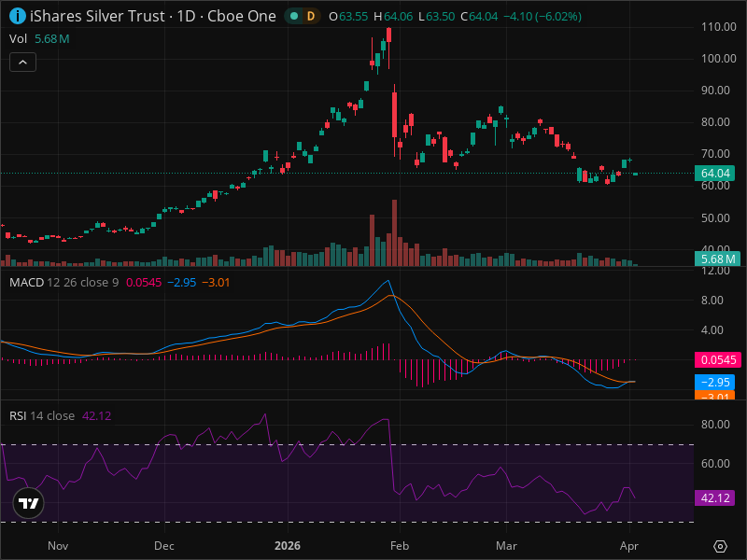Screen dimensions: 747x560
Task: Open chart settings hexagon icon at bottom right
Action: 720,546
